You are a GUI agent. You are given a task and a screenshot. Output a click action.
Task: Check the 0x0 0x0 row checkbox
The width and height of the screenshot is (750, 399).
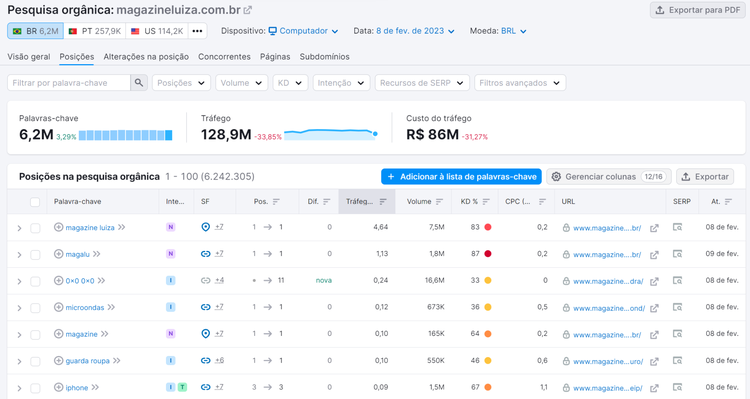(35, 281)
